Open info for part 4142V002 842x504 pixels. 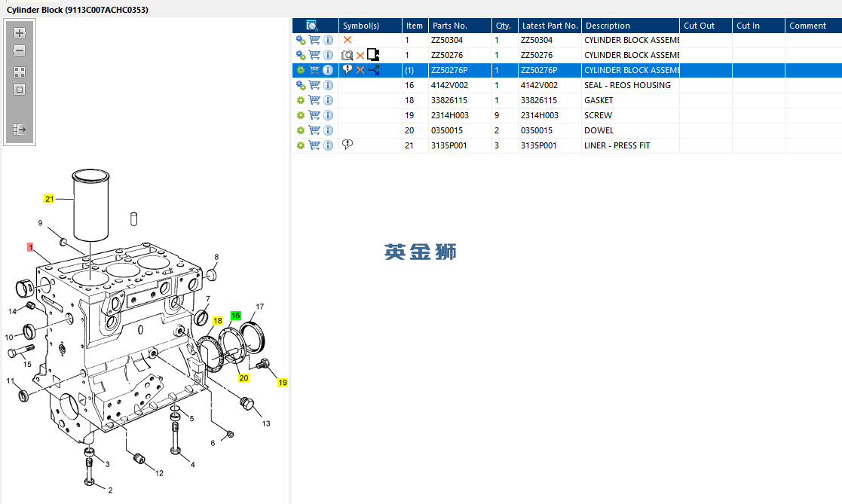(328, 85)
